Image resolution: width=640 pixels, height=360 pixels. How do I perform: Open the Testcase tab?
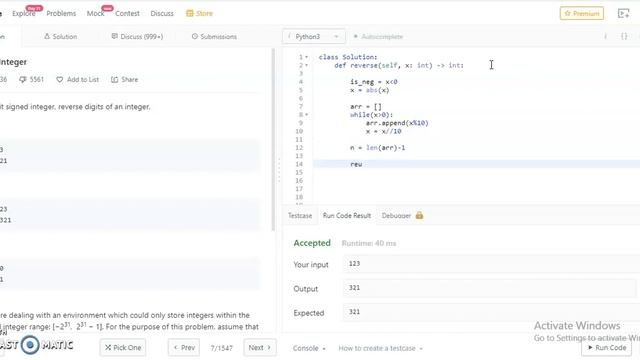[300, 216]
